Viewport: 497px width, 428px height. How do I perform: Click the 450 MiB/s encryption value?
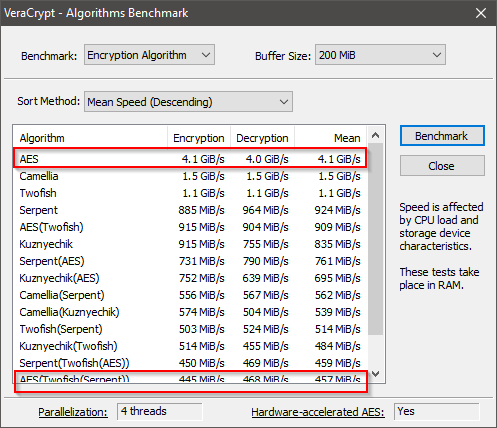(x=201, y=363)
